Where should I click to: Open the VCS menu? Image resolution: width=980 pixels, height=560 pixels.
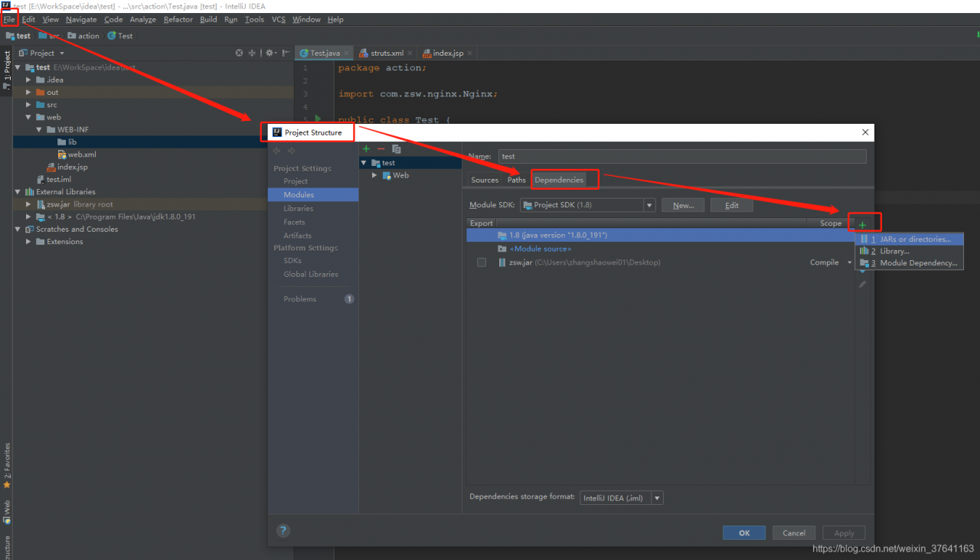tap(278, 19)
